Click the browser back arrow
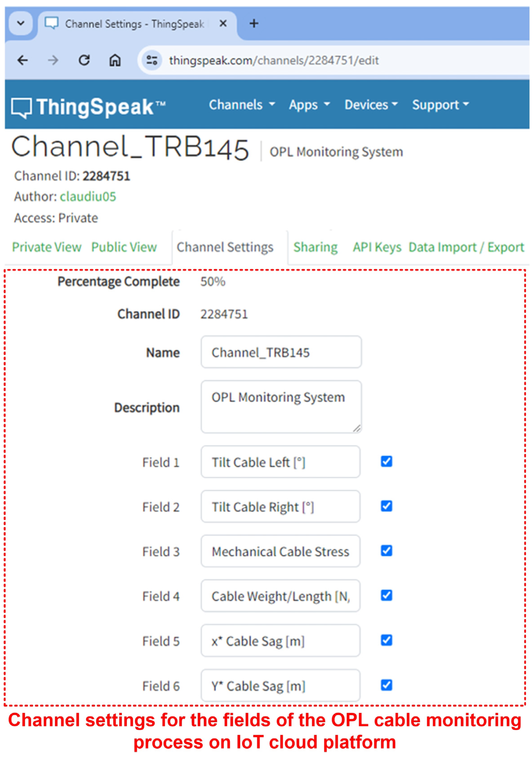 click(x=22, y=60)
